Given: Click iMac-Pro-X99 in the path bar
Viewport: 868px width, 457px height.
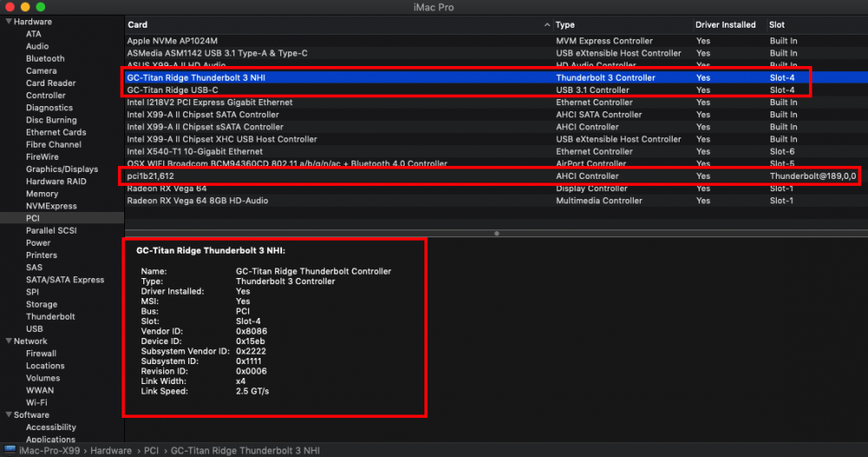Looking at the screenshot, I should (49, 451).
